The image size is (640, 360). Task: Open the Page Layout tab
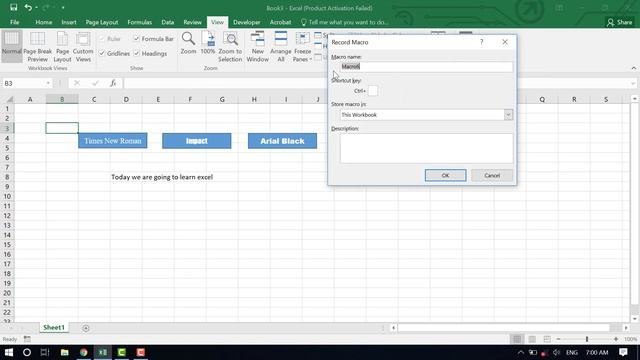tap(102, 22)
